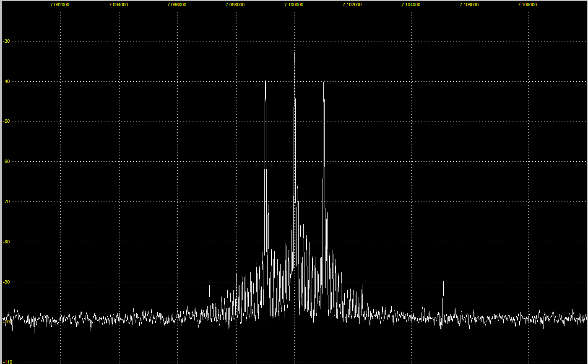The width and height of the screenshot is (588, 364).
Task: Click the -60 dB level label
Action: [6, 161]
